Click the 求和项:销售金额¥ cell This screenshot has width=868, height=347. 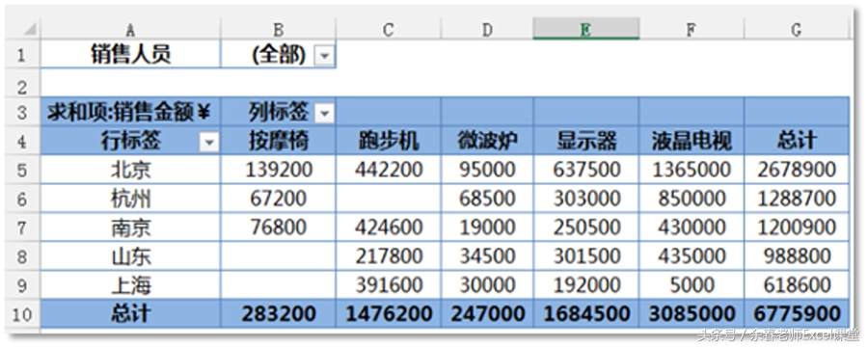pos(130,112)
